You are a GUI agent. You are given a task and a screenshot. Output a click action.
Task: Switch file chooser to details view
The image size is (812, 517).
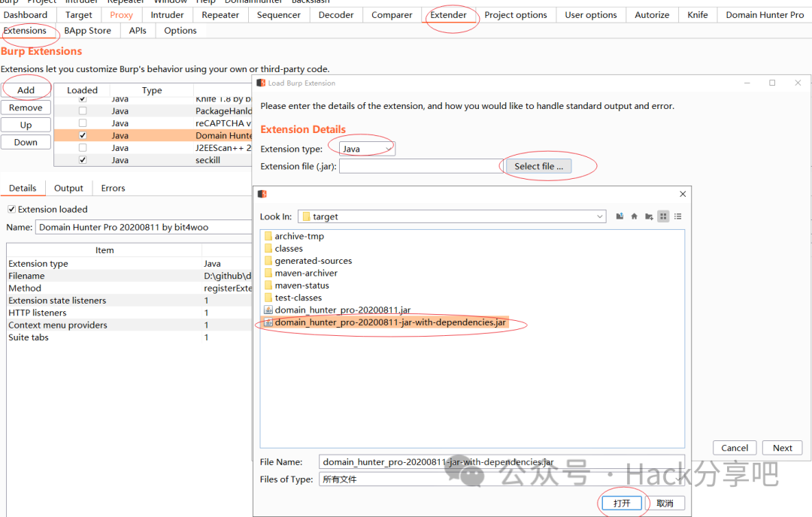coord(678,216)
